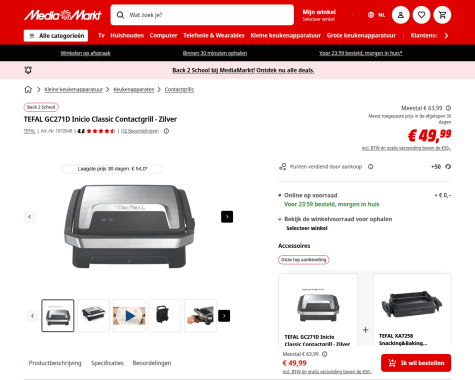Screen dimensions: 475x380
Task: Click the 'Onze top aanbeveling' badge
Action: point(304,260)
